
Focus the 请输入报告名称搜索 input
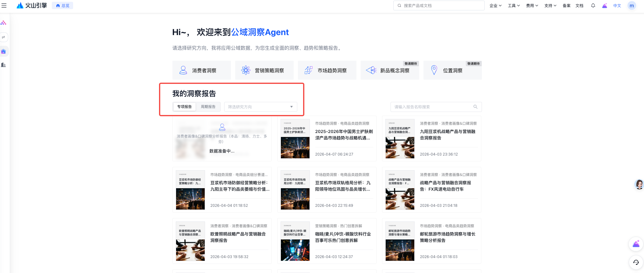pos(436,107)
